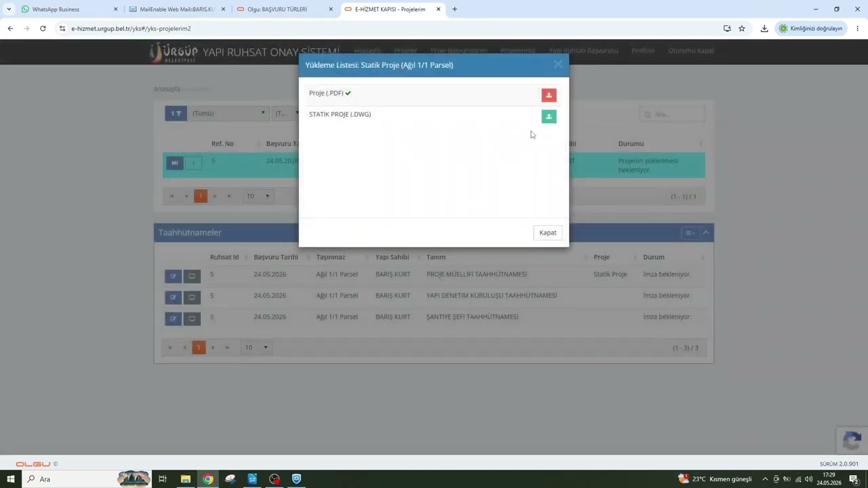Click the forward-step button in Ref. No 5 row
Image resolution: width=868 pixels, height=488 pixels.
[x=174, y=163]
